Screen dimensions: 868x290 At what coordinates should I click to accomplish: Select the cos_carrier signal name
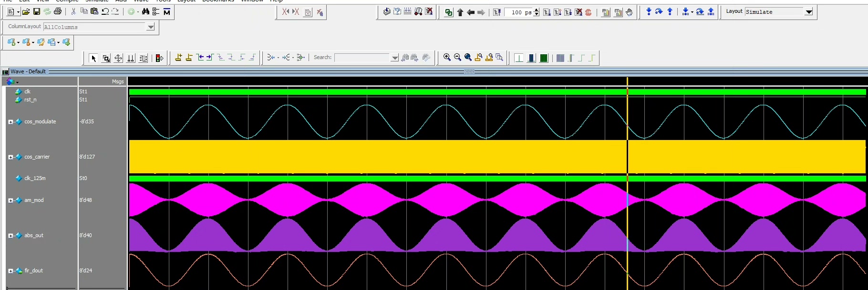click(x=37, y=157)
